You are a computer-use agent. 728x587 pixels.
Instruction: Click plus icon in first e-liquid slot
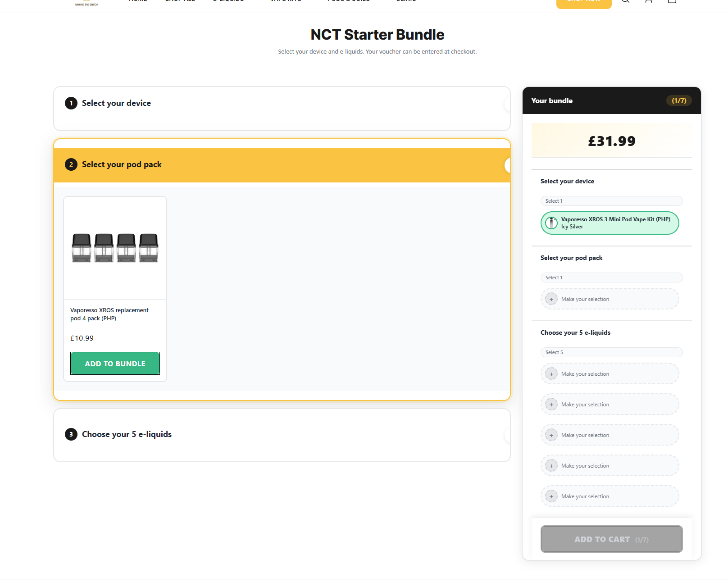pos(551,374)
